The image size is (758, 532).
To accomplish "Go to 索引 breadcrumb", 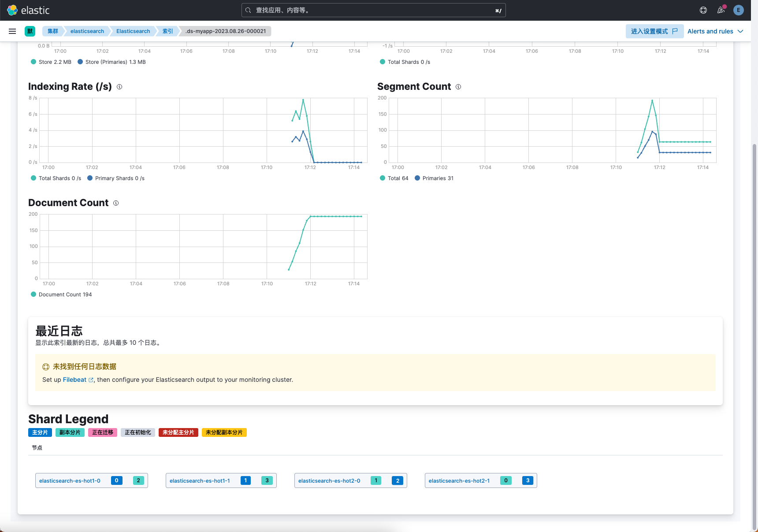I will coord(167,31).
